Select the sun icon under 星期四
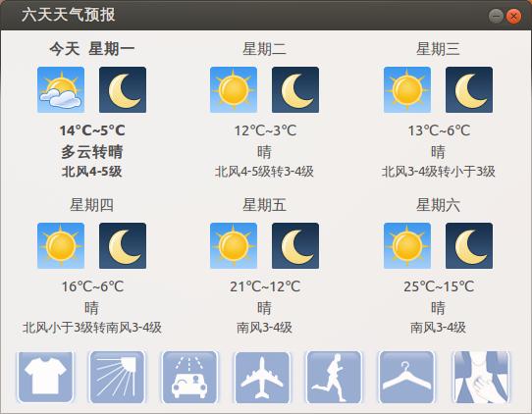This screenshot has width=532, height=414. coord(61,245)
